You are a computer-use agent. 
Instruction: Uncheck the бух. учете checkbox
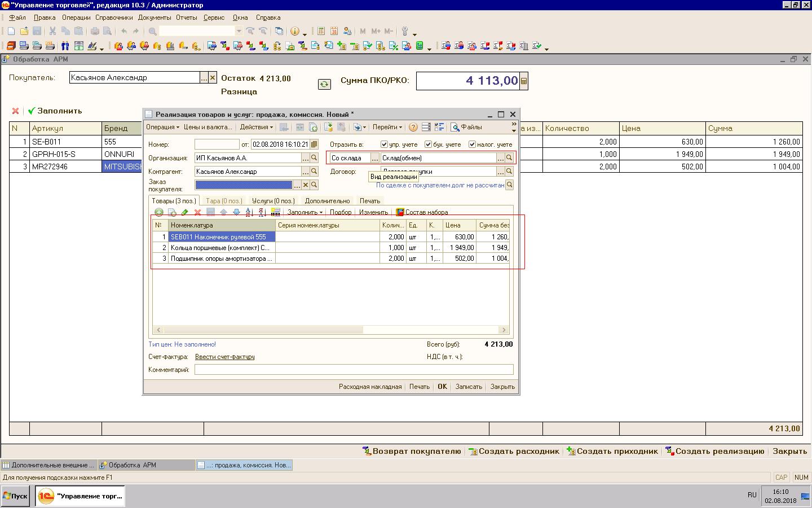[428, 144]
